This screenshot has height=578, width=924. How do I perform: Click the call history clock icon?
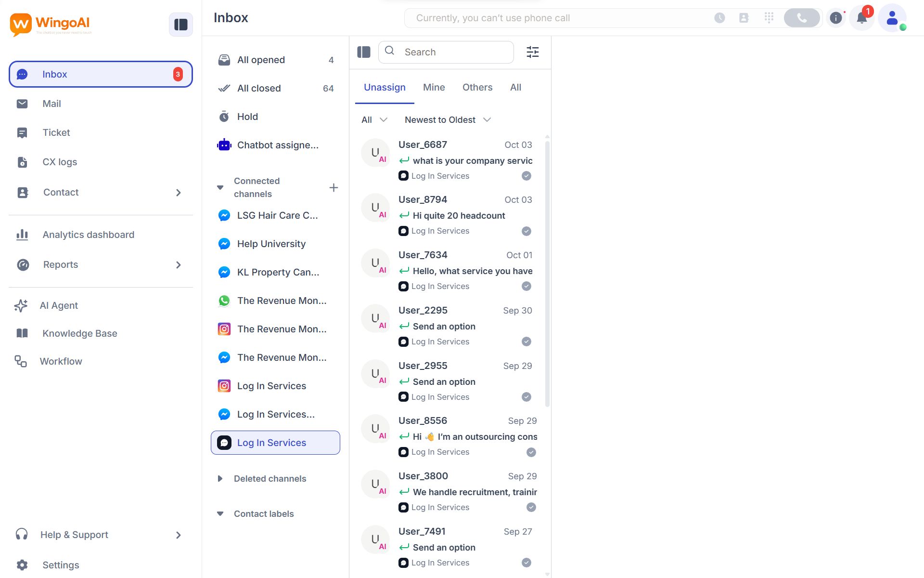pyautogui.click(x=719, y=18)
